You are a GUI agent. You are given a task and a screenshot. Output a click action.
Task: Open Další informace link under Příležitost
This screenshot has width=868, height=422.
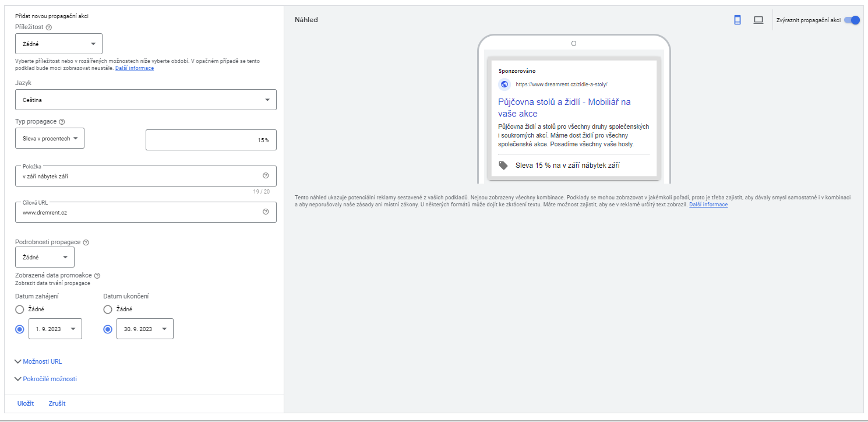pyautogui.click(x=135, y=68)
